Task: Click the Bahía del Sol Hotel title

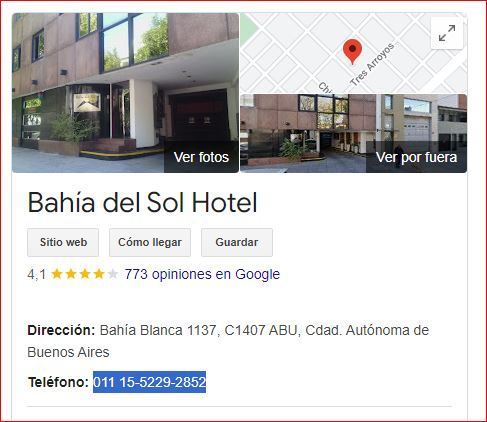Action: pyautogui.click(x=142, y=202)
